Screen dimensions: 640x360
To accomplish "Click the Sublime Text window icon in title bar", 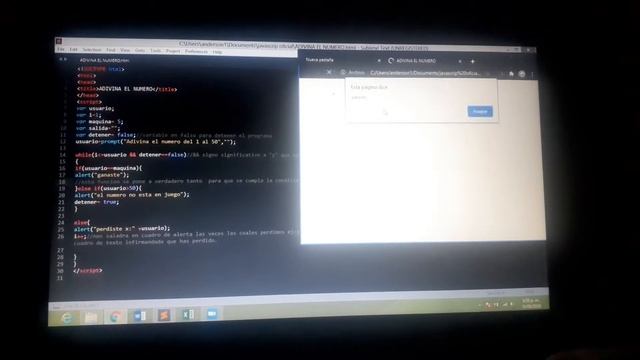I will click(x=59, y=41).
